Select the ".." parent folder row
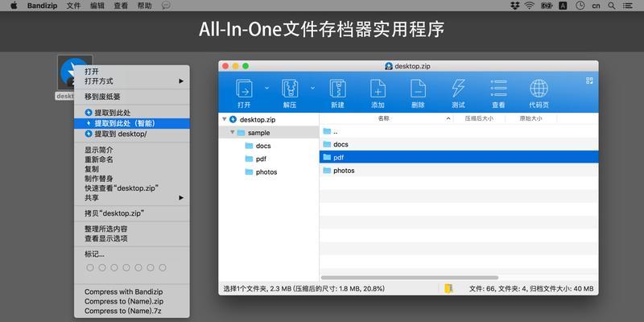Viewport: 644px width, 322px height. (x=459, y=131)
